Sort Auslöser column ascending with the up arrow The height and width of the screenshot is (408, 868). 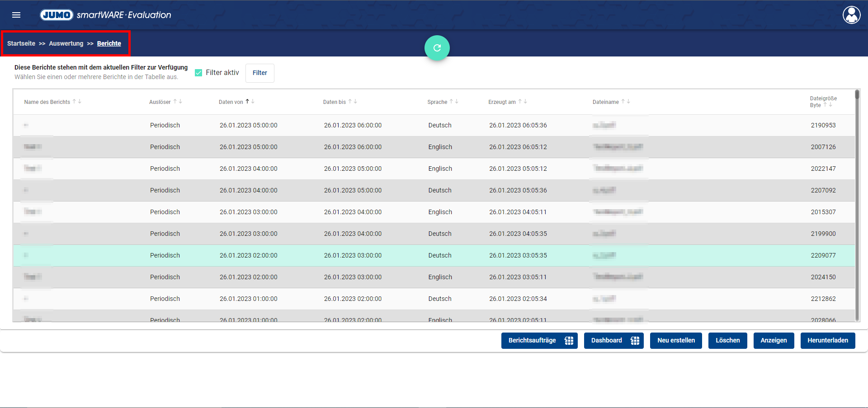coord(175,102)
